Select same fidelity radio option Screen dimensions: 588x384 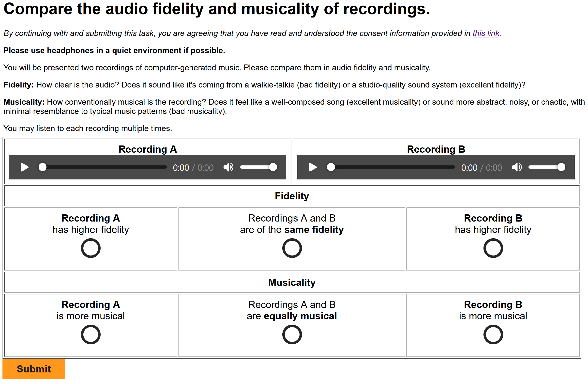(292, 248)
